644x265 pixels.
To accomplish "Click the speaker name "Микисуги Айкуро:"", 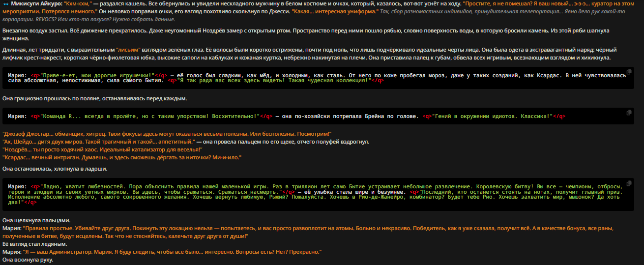I will 37,3.
